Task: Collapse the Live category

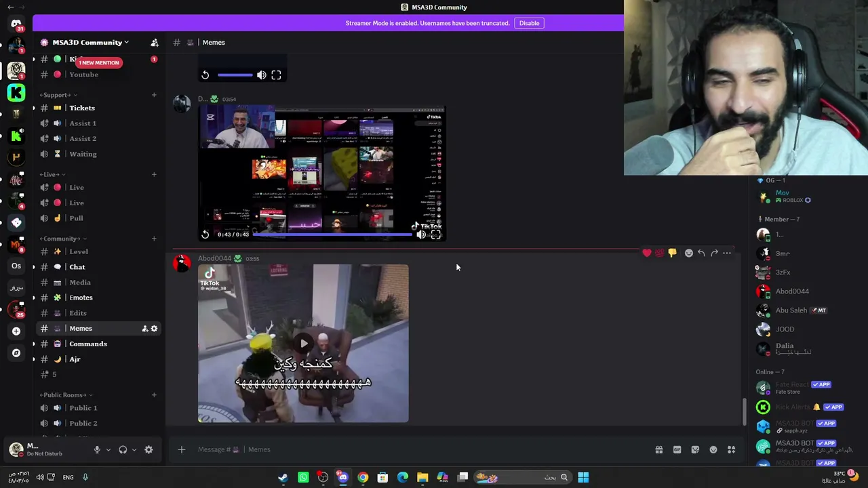Action: click(52, 174)
